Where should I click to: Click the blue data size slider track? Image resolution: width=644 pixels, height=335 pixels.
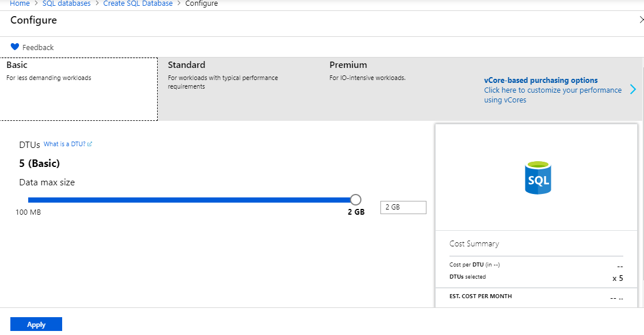coord(189,200)
